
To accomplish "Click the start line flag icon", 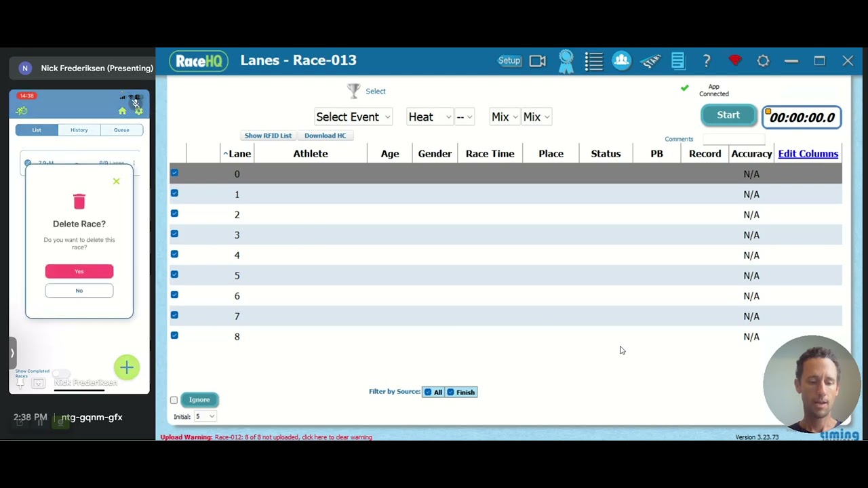I will 650,61.
